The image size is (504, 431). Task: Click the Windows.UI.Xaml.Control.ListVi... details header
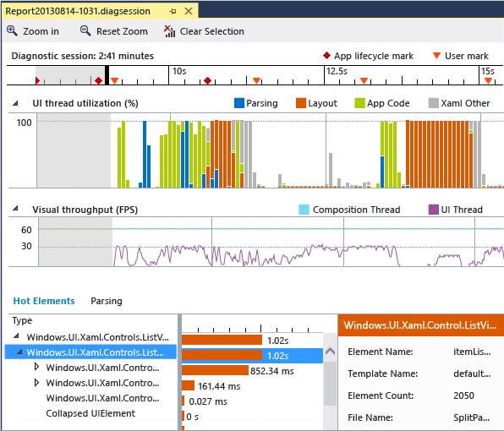coord(421,325)
